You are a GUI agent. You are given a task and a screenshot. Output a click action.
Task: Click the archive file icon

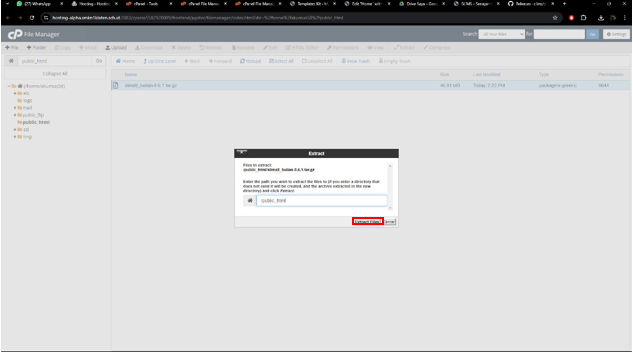pos(116,86)
